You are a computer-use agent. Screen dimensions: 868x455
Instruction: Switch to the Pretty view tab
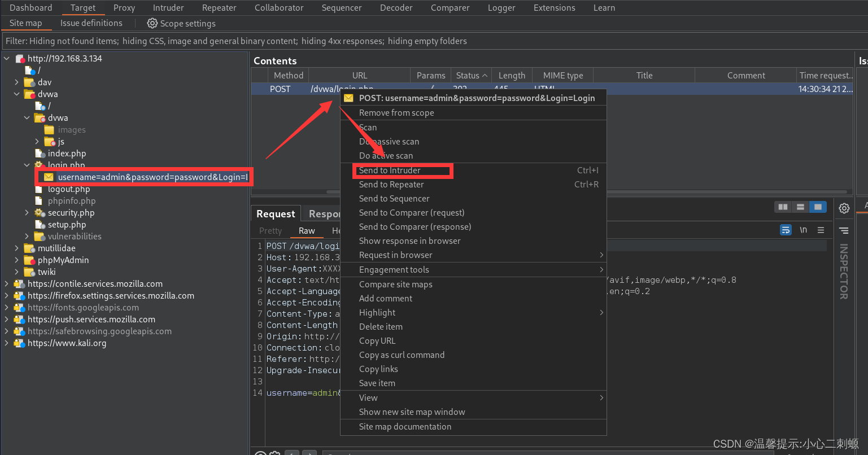tap(271, 230)
